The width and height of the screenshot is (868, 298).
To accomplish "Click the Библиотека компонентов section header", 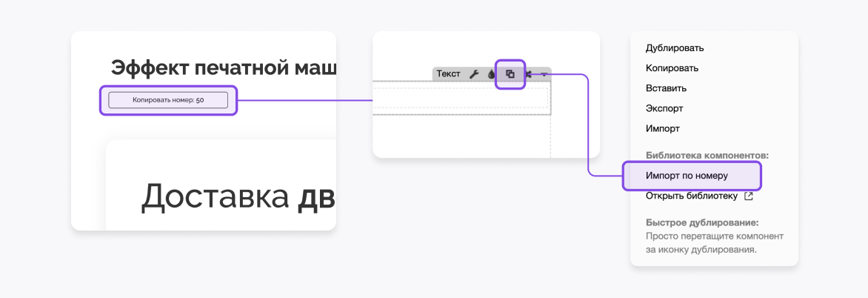I will coord(707,156).
